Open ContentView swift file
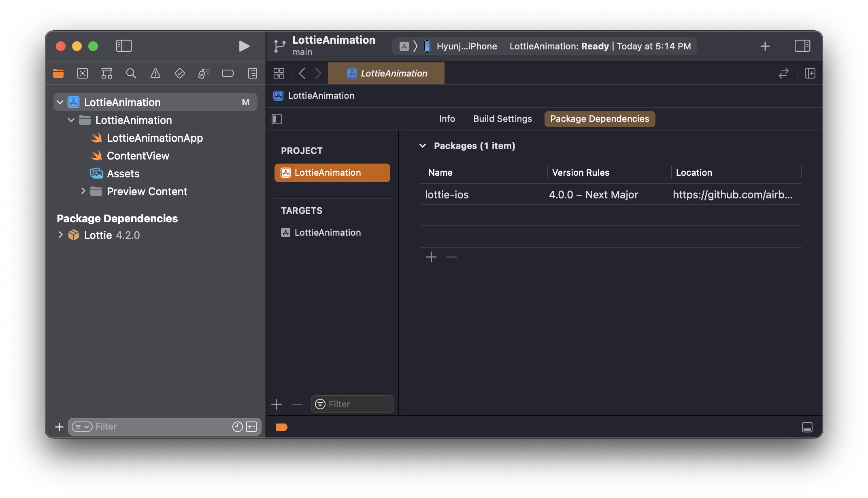The height and width of the screenshot is (498, 868). (x=138, y=156)
